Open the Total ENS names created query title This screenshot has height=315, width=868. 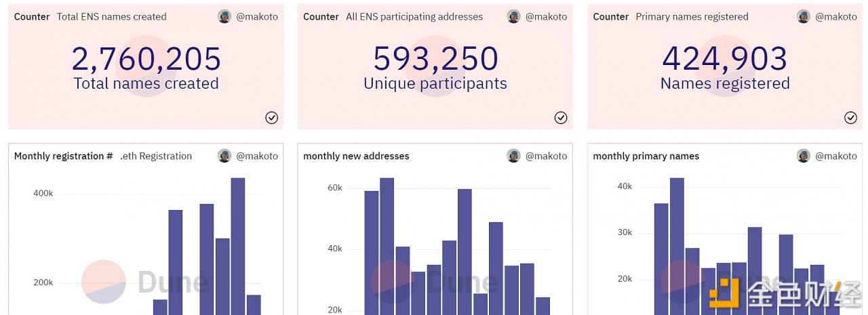pyautogui.click(x=111, y=17)
